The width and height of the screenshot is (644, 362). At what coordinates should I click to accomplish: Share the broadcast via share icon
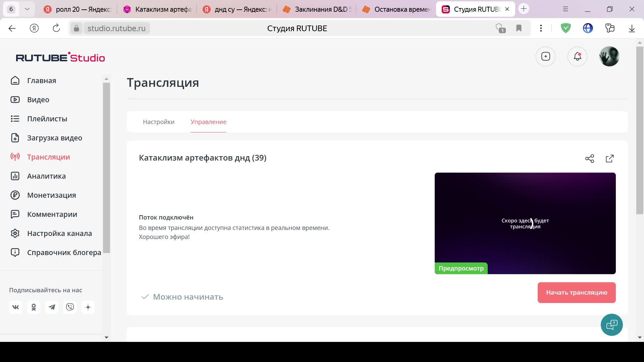pyautogui.click(x=590, y=159)
